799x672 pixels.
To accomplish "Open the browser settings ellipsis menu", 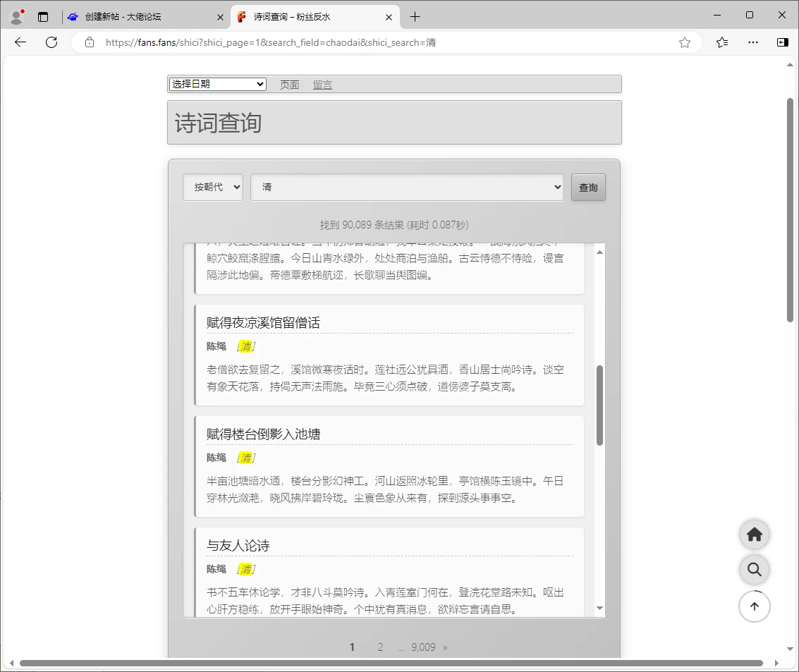I will pos(752,42).
